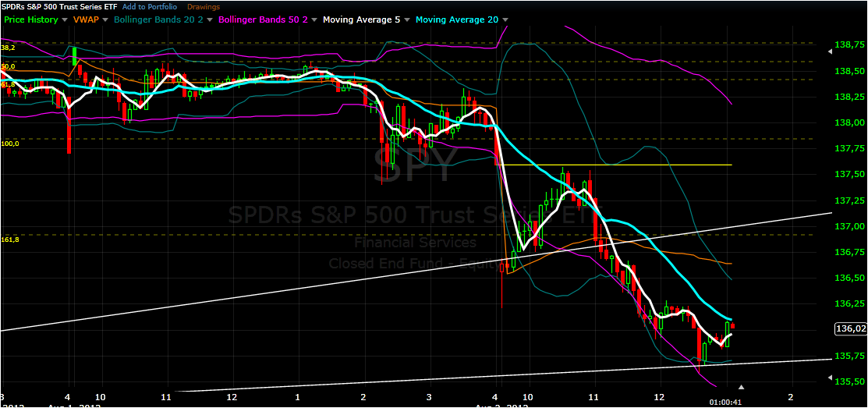Click the 135,75 price axis label
This screenshot has height=408, width=868.
[x=850, y=356]
